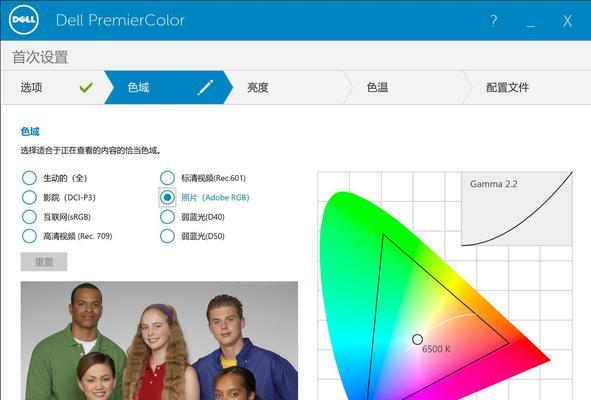Select the 生动的 (全) color gamut option
This screenshot has height=400, width=591.
[x=29, y=178]
